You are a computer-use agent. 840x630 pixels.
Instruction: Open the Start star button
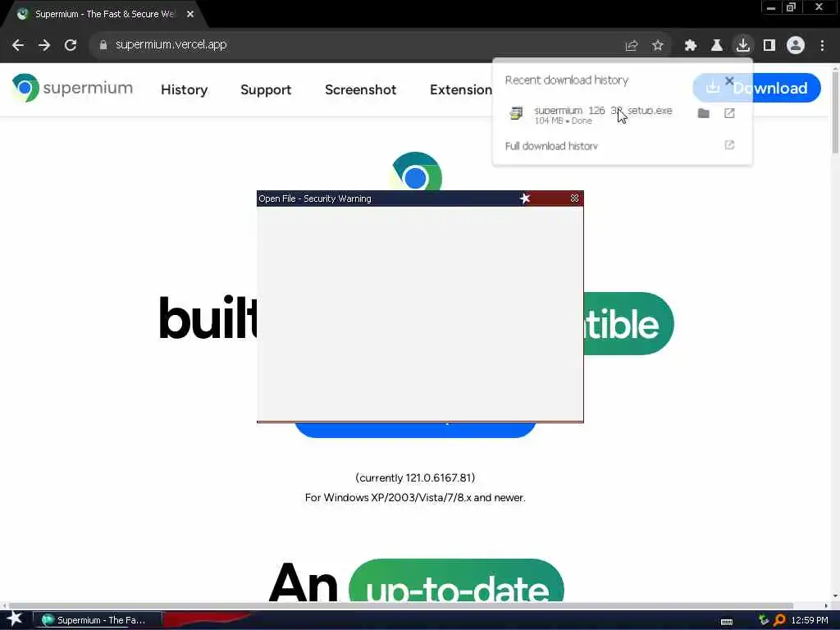coord(15,619)
